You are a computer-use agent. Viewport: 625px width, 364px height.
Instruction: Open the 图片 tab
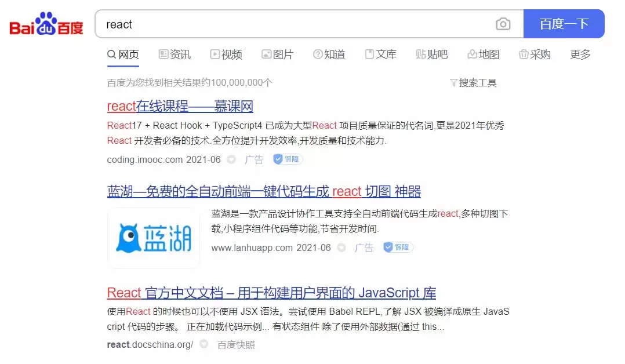click(277, 54)
